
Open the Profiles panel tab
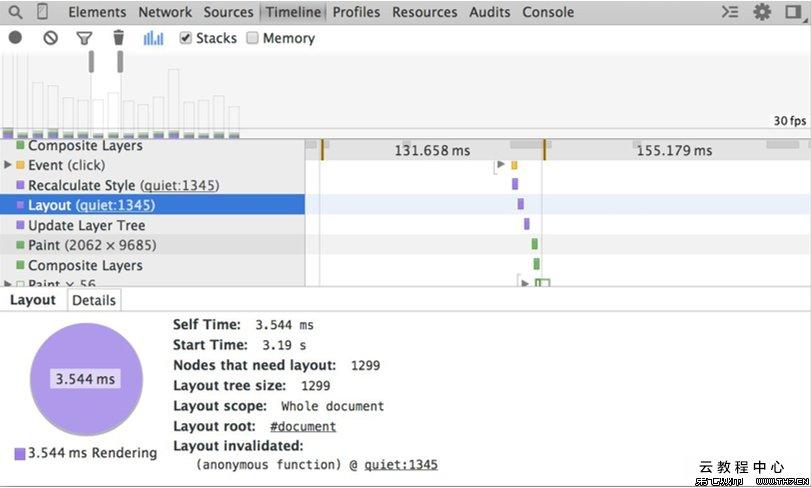coord(356,12)
